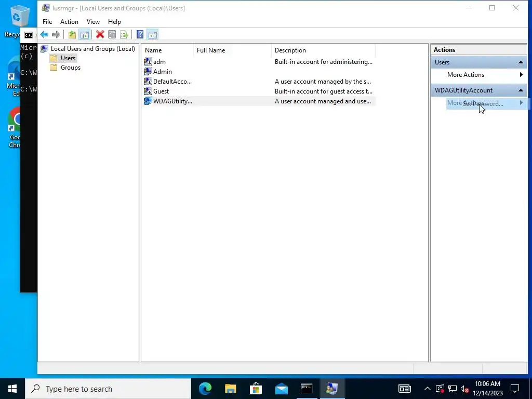Click the network tray icon

(x=453, y=389)
